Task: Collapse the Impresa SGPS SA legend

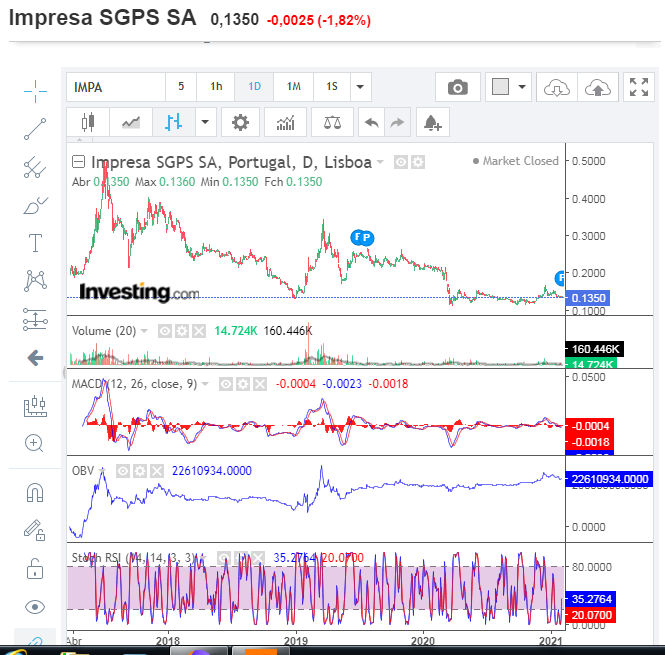Action: [x=78, y=162]
